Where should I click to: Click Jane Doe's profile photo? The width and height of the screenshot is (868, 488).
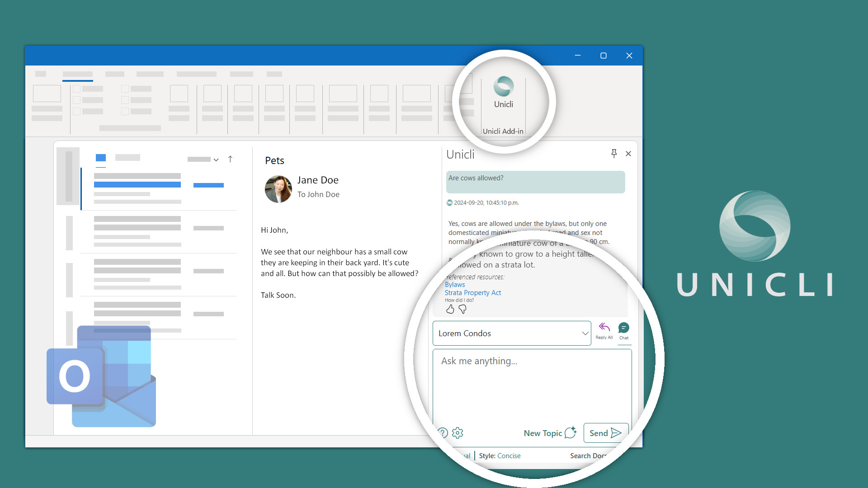[x=278, y=189]
